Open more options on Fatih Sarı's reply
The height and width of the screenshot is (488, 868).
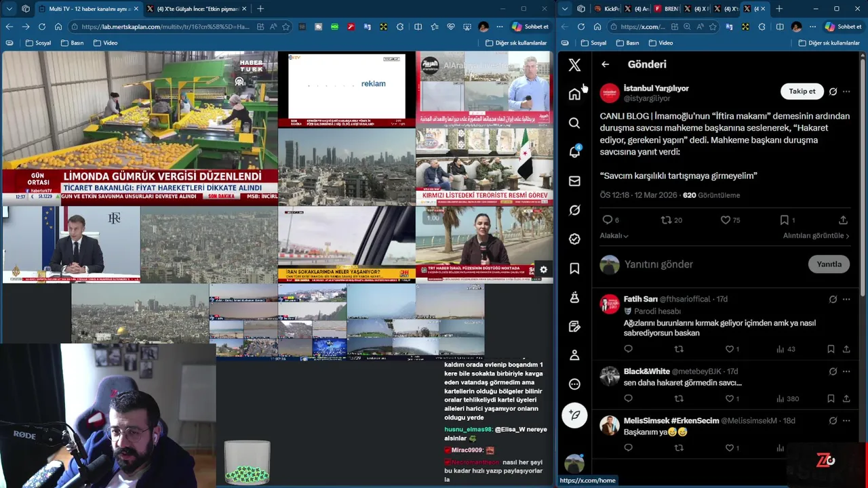coord(846,299)
